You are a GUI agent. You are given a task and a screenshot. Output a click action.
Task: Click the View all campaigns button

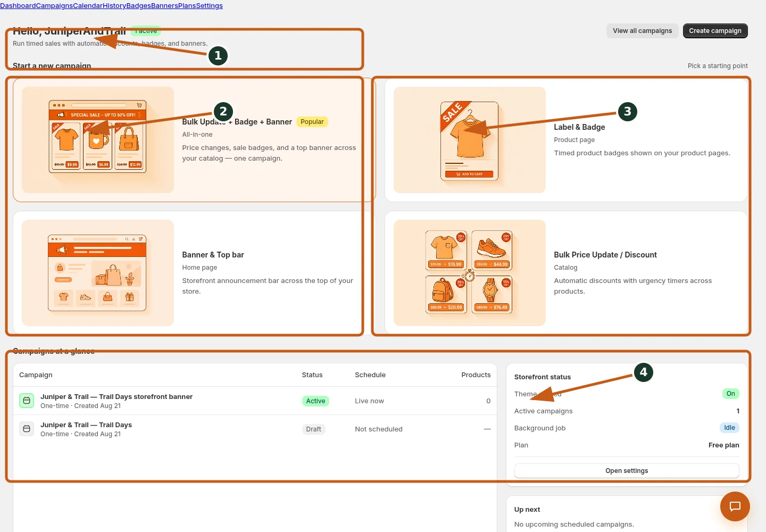(642, 31)
